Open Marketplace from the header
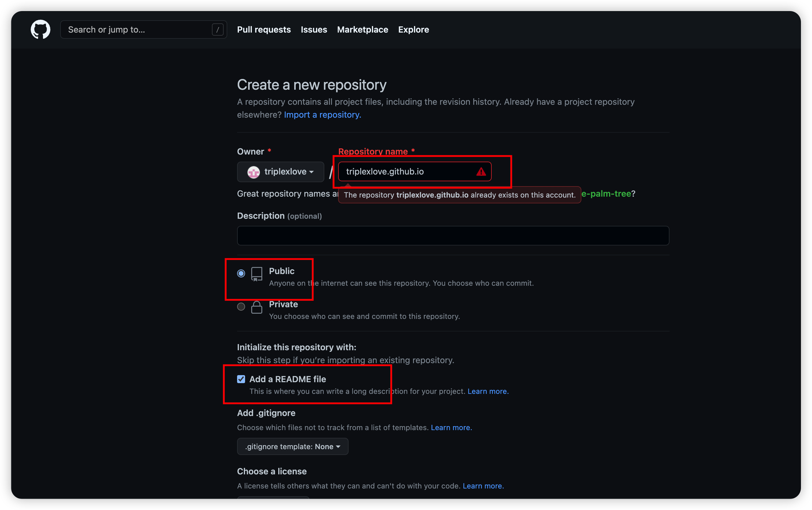This screenshot has height=510, width=812. tap(362, 30)
